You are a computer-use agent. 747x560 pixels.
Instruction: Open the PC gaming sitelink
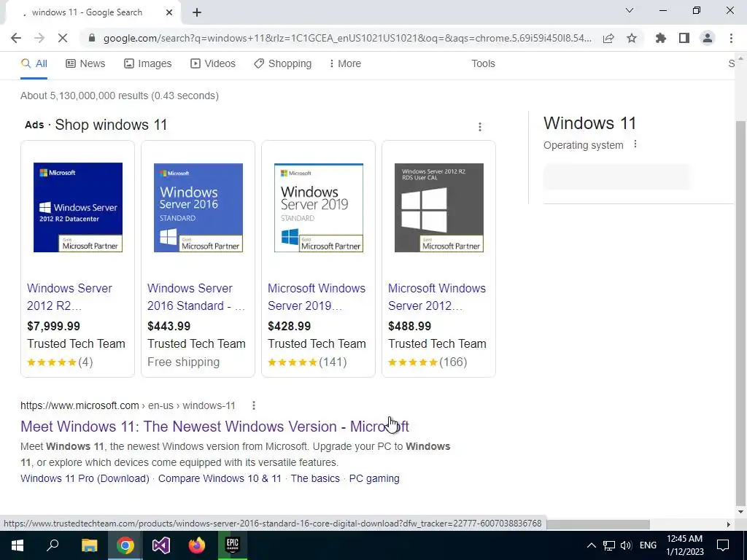click(x=374, y=478)
